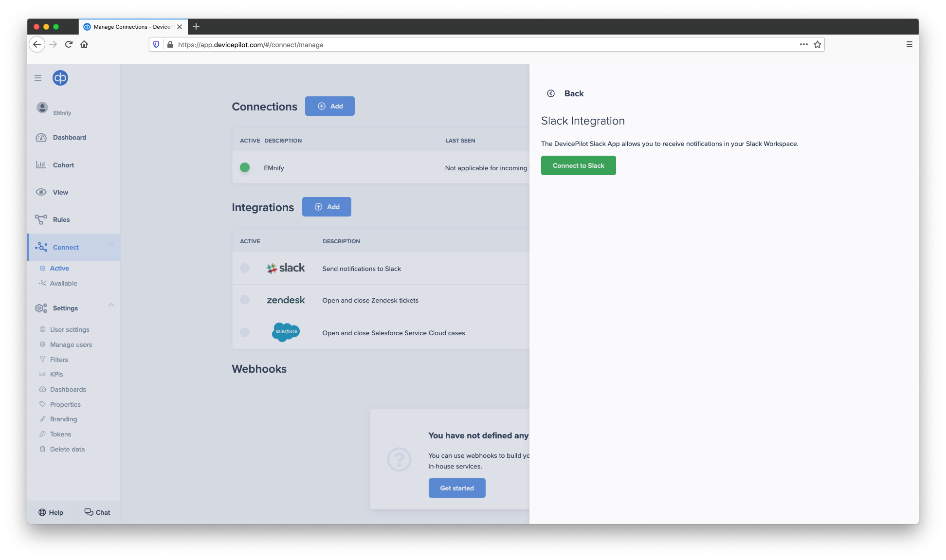946x560 pixels.
Task: Toggle EMnify connection active indicator
Action: (x=245, y=167)
